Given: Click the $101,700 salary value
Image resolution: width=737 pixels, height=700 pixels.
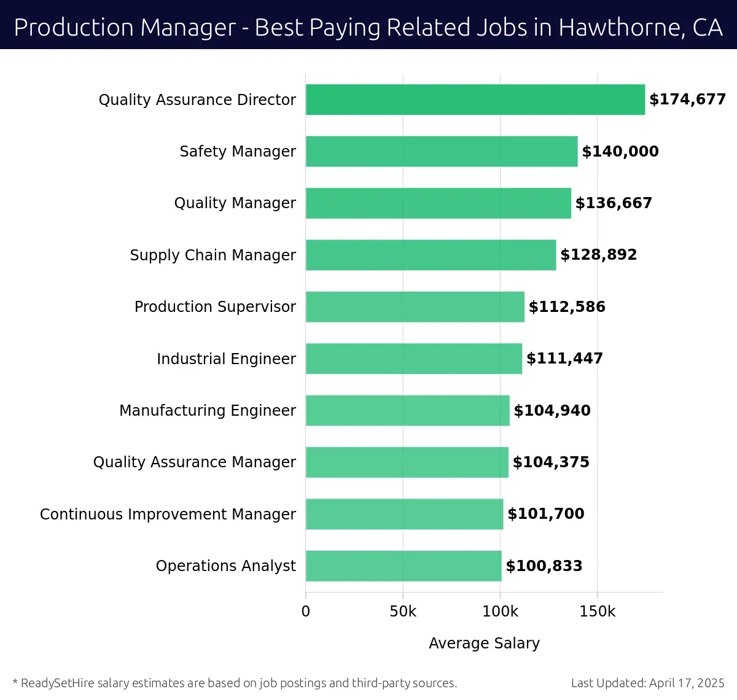Looking at the screenshot, I should click(546, 514).
